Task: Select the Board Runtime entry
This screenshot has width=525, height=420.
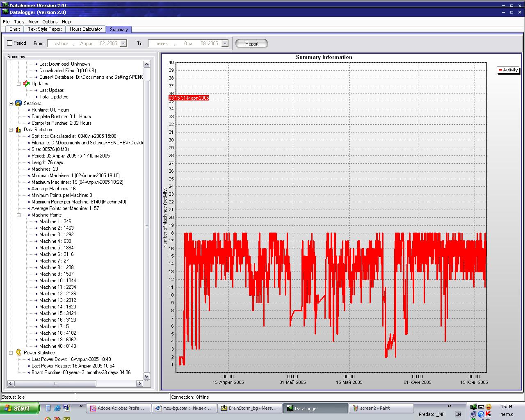Action: pyautogui.click(x=81, y=372)
